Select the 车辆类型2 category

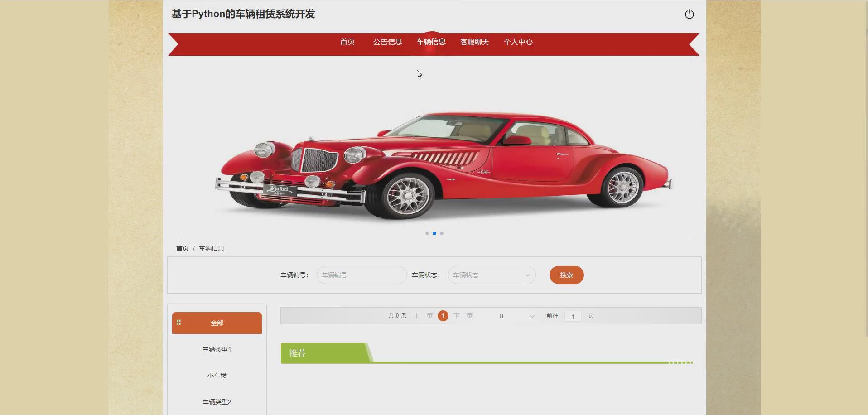[217, 402]
